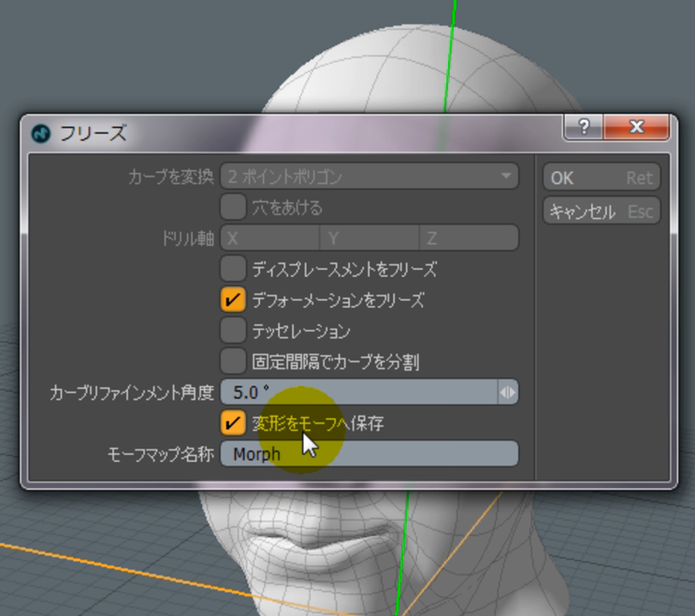The image size is (695, 616).
Task: Select the Z drill axis
Action: (x=468, y=237)
